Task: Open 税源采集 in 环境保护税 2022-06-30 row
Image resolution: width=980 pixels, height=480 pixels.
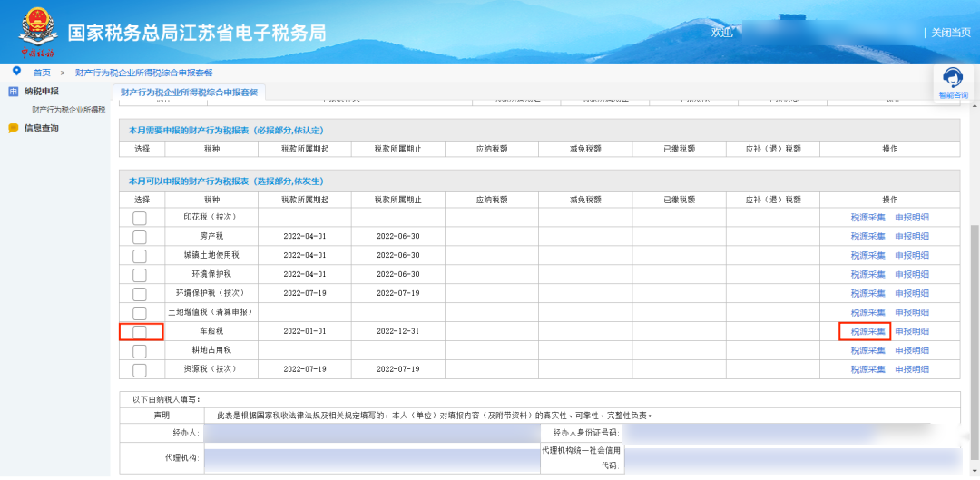Action: pyautogui.click(x=868, y=274)
